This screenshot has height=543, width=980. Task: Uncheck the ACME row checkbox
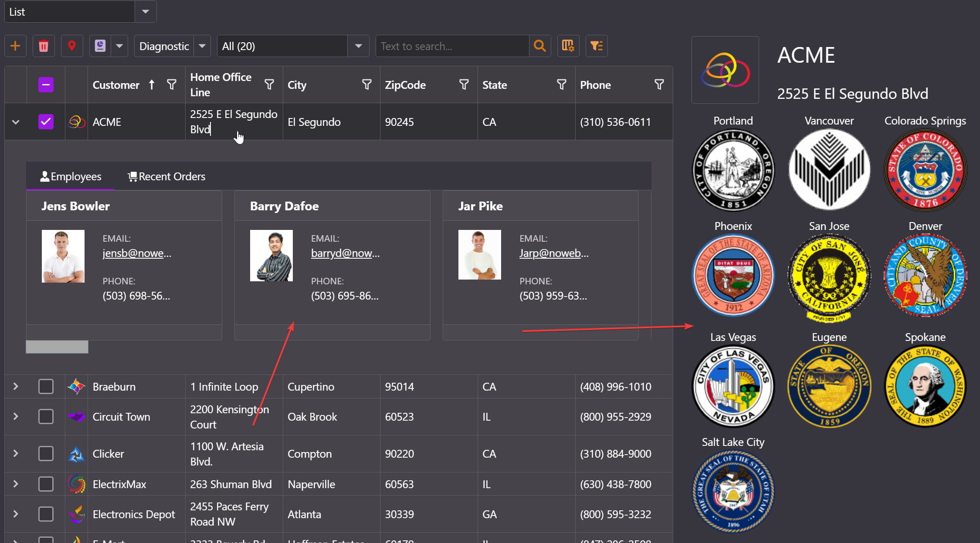pyautogui.click(x=46, y=122)
